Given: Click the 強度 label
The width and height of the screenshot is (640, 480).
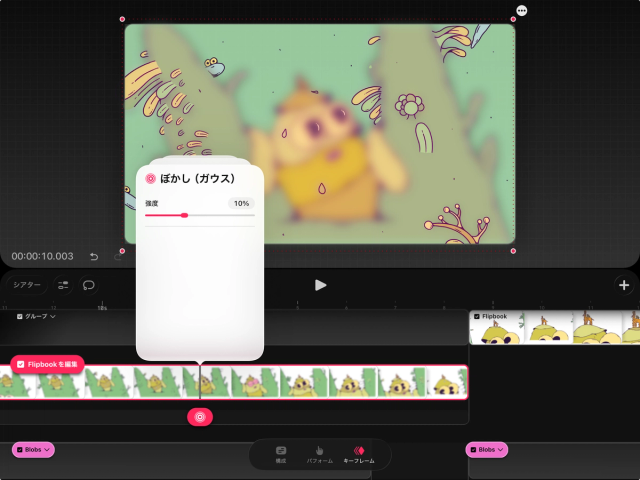Looking at the screenshot, I should 152,203.
